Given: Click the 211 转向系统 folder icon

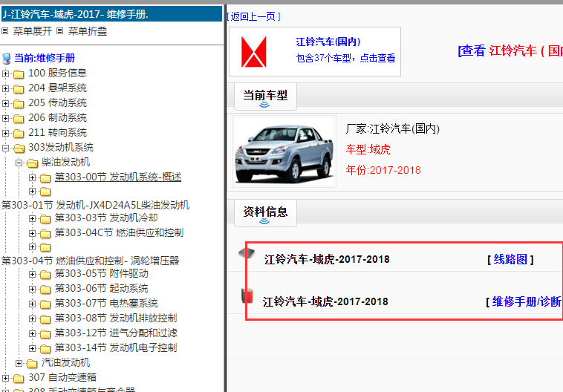Looking at the screenshot, I should 19,134.
